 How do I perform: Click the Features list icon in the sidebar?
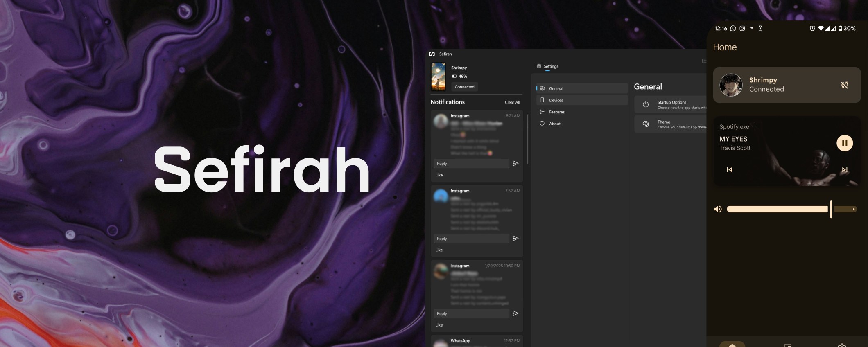pos(542,112)
